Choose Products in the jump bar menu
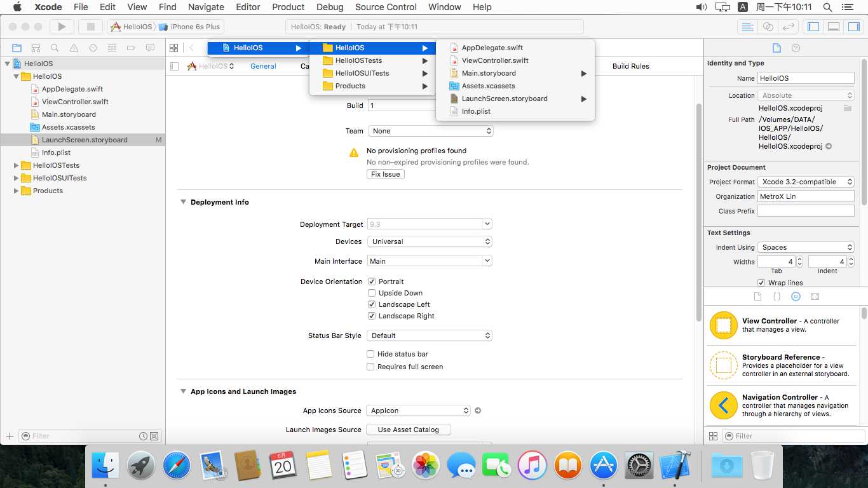The height and width of the screenshot is (488, 868). pos(372,86)
